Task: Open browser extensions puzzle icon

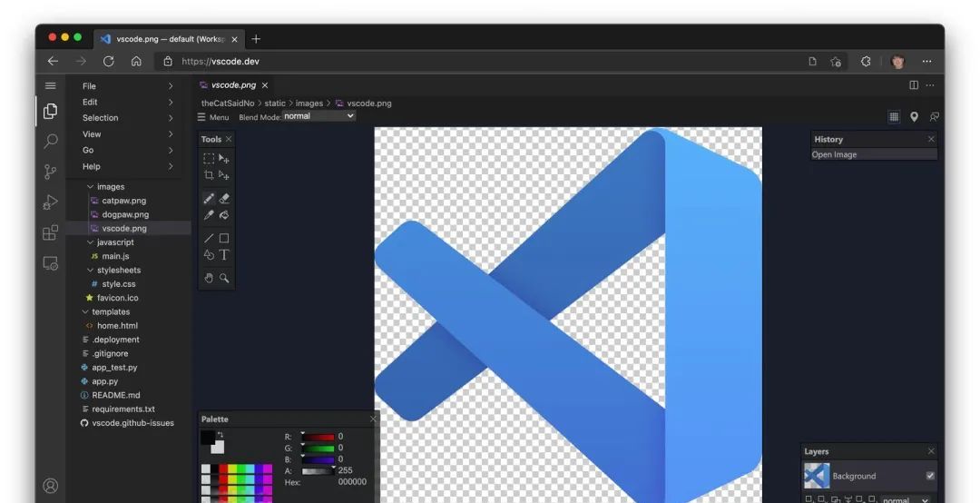Action: point(866,62)
